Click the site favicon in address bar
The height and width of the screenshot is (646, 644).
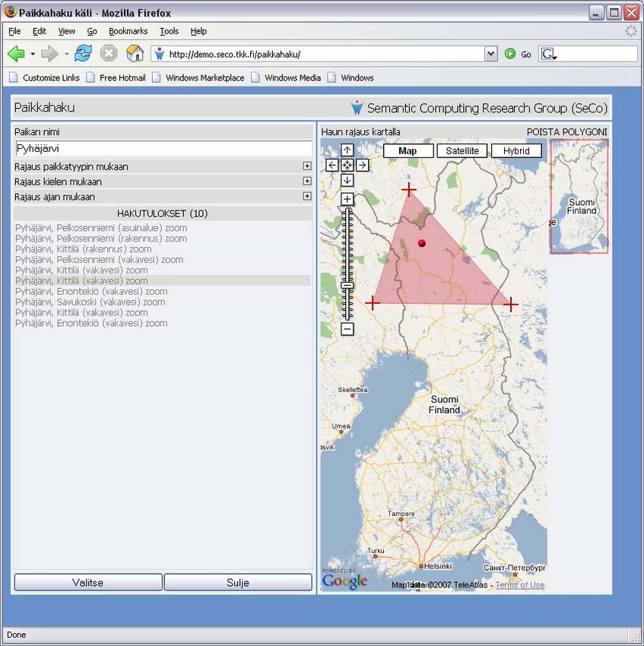point(160,54)
